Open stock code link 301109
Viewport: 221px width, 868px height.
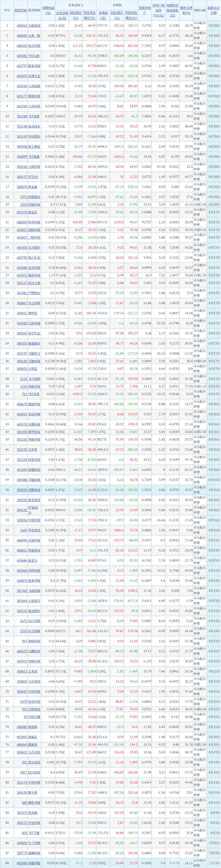tap(22, 137)
